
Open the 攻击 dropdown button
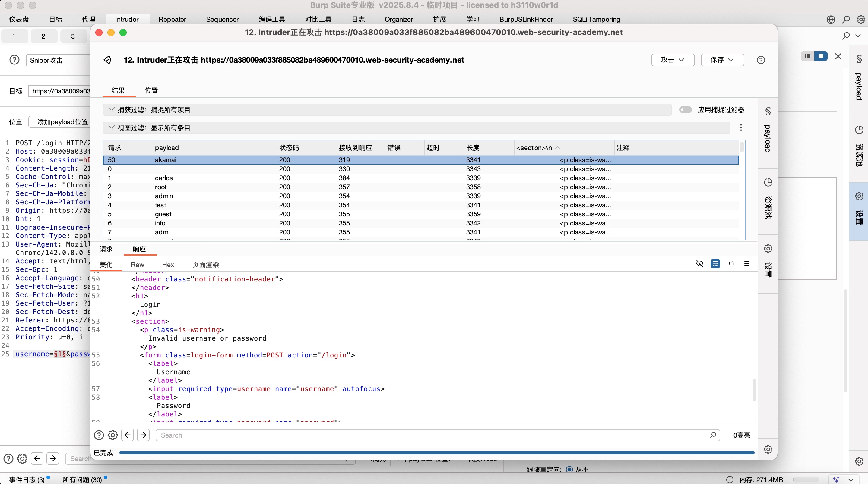(x=673, y=60)
